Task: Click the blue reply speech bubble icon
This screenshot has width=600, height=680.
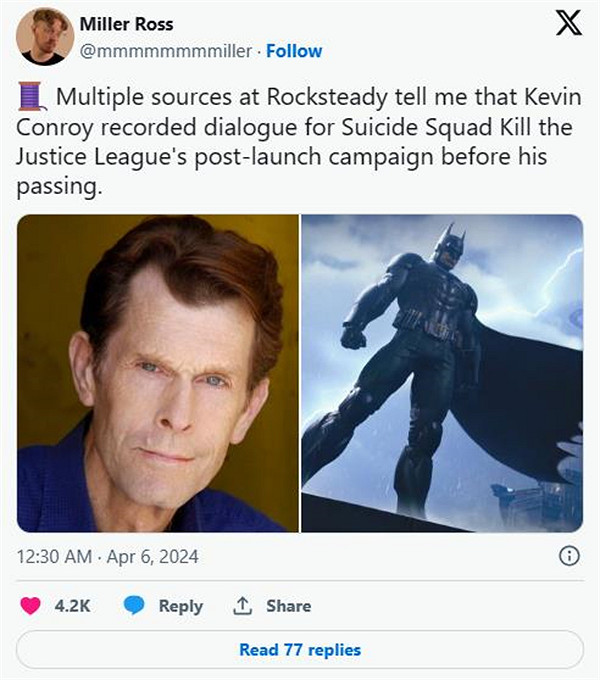Action: [135, 606]
